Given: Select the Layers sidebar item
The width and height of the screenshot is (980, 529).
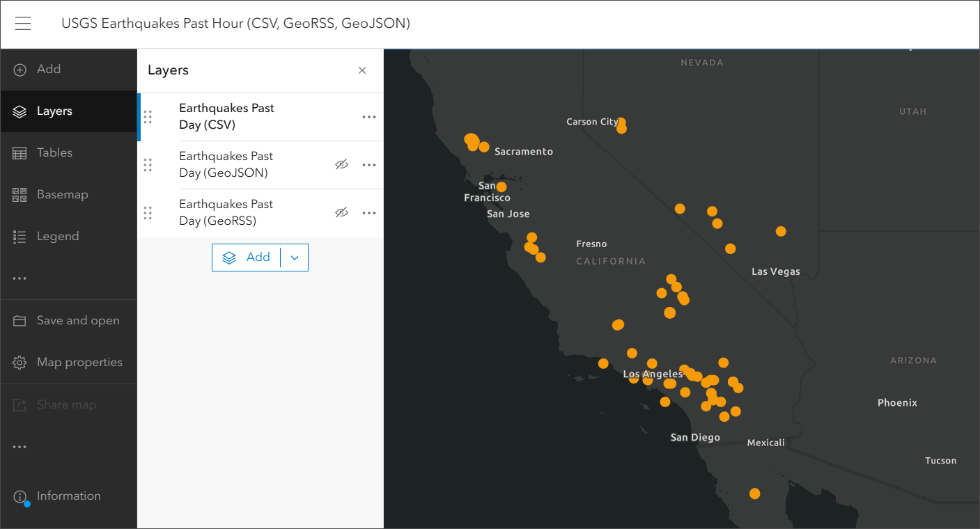Looking at the screenshot, I should (x=54, y=111).
